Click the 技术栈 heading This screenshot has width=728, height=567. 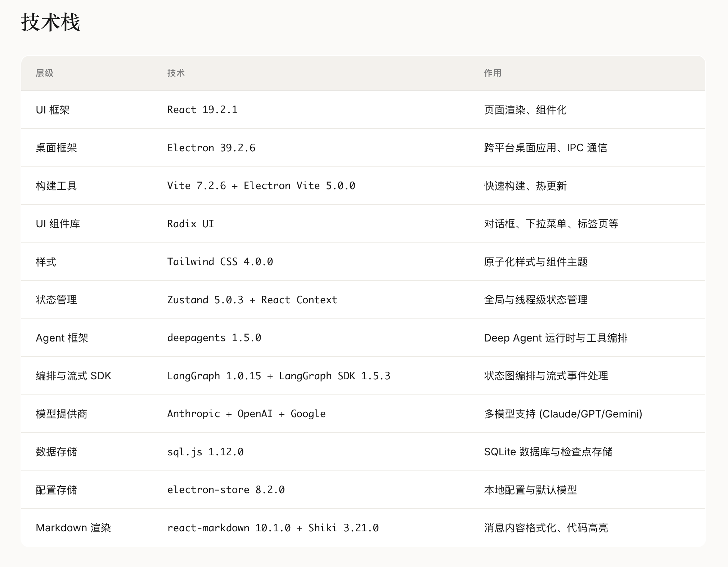point(50,22)
